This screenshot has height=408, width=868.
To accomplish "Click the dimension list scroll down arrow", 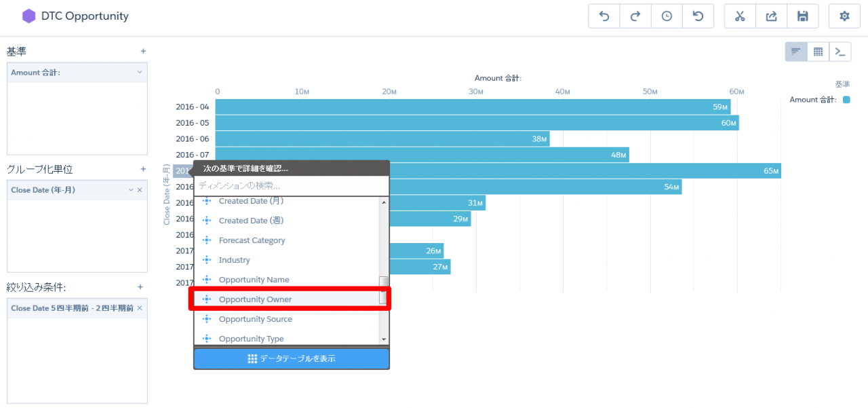I will 383,339.
